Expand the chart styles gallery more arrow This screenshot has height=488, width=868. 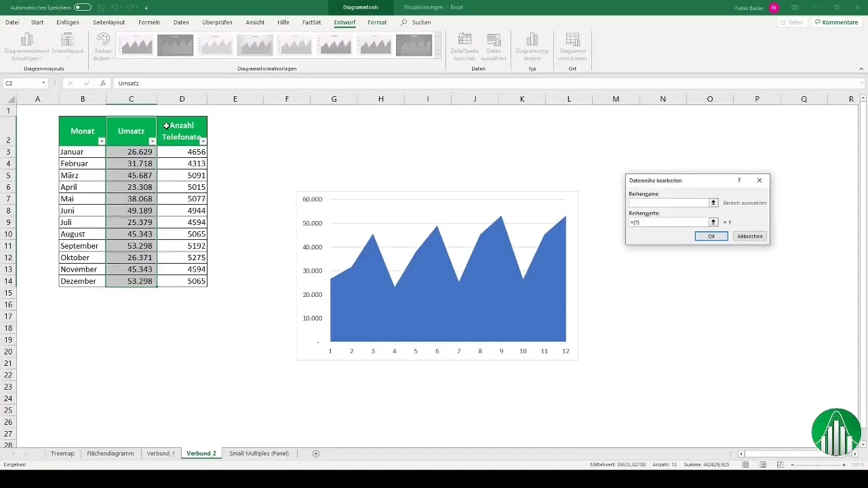click(x=438, y=54)
